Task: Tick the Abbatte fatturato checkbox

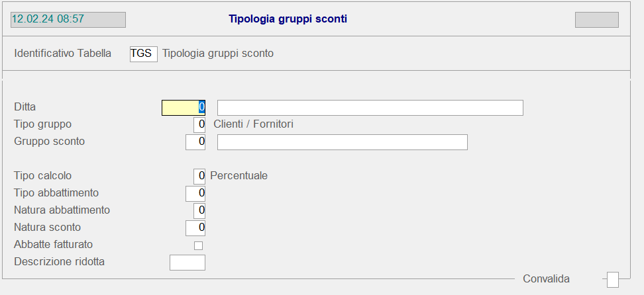Action: click(198, 245)
